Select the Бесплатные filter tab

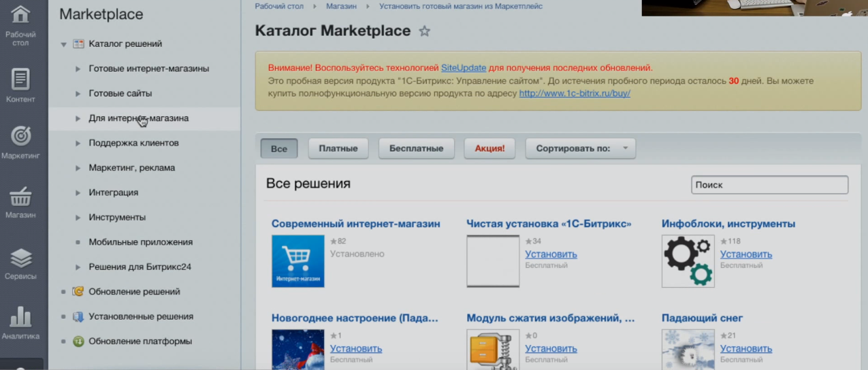417,148
